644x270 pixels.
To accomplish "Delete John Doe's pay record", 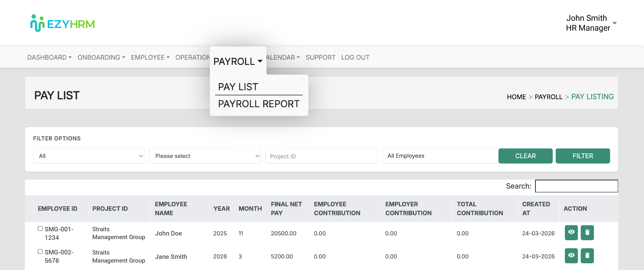I will point(587,232).
